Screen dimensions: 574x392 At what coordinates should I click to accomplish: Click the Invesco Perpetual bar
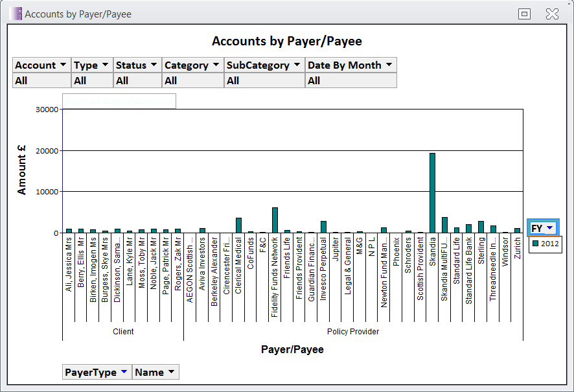coord(323,227)
